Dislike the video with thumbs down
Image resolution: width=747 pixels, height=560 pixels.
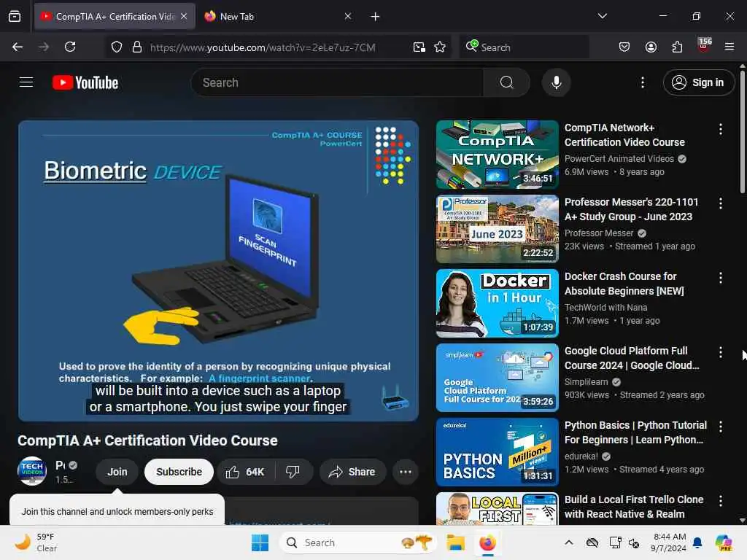(x=293, y=472)
